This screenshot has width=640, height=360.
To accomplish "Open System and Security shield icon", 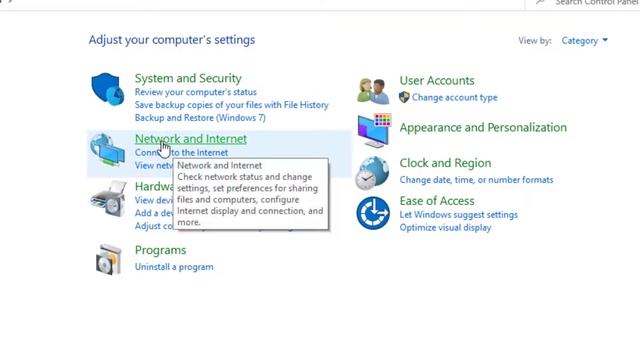I will pyautogui.click(x=108, y=89).
